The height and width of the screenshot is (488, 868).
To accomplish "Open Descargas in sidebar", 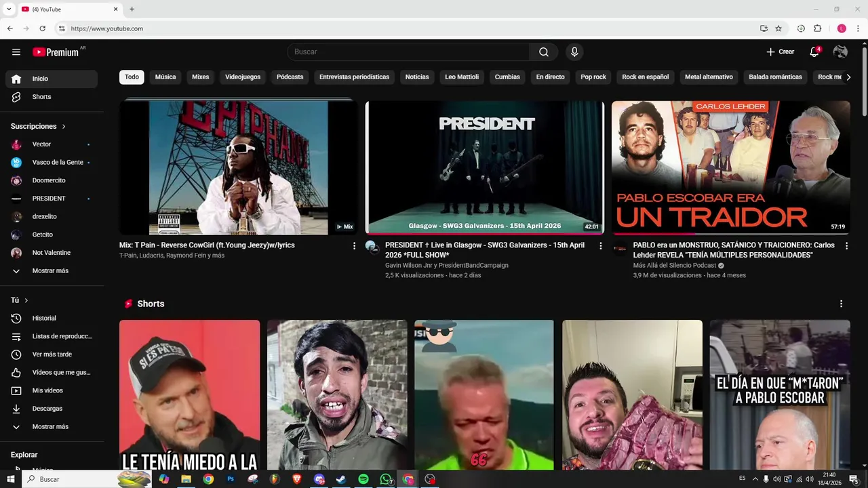I will pos(52,409).
